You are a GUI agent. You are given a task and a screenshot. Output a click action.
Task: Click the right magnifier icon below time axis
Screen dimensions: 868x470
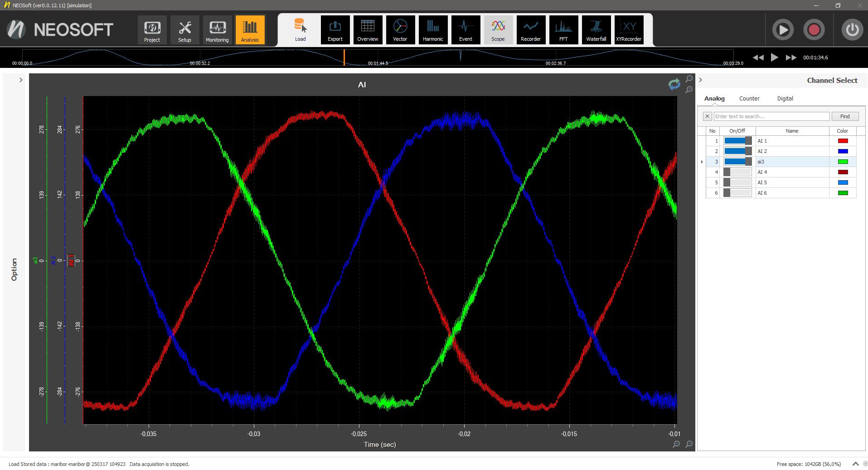point(689,444)
